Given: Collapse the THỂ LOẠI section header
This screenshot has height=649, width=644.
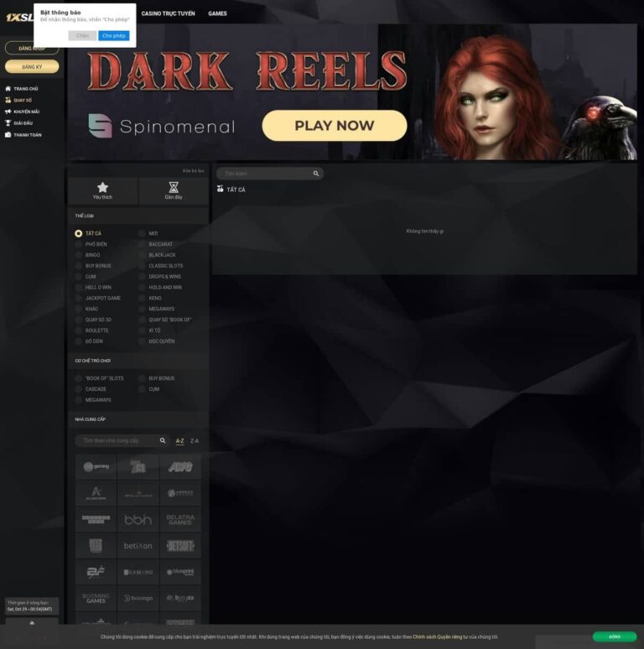Looking at the screenshot, I should coord(138,215).
